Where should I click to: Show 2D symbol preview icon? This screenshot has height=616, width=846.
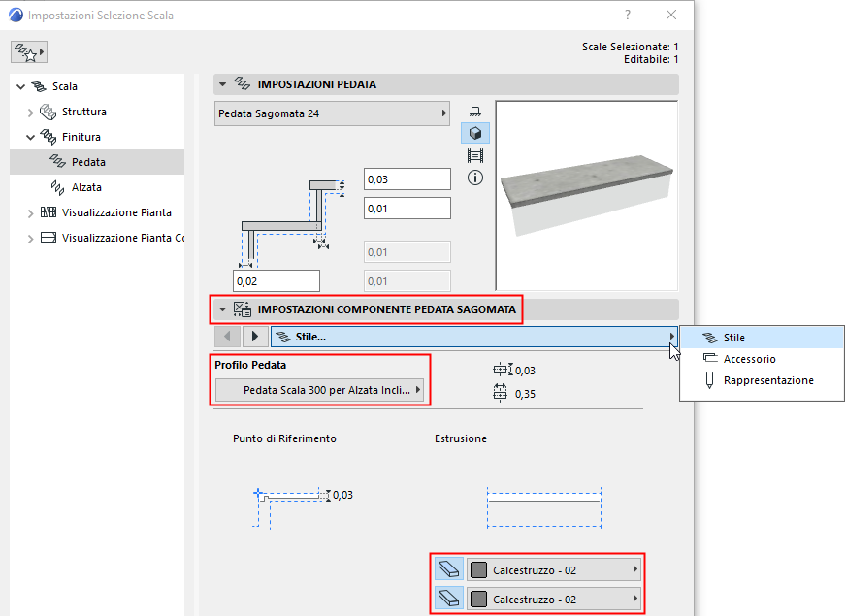tap(474, 112)
